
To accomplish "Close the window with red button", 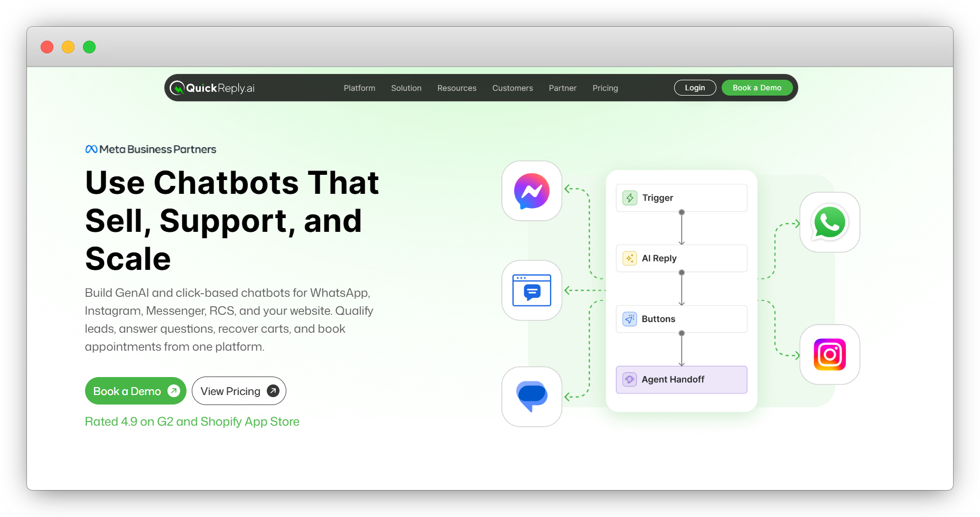I will pyautogui.click(x=47, y=47).
